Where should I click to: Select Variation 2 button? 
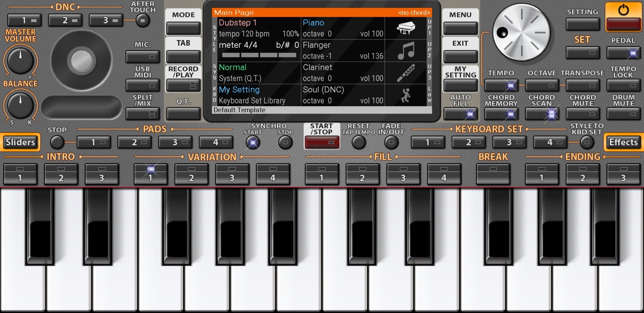[x=191, y=174]
